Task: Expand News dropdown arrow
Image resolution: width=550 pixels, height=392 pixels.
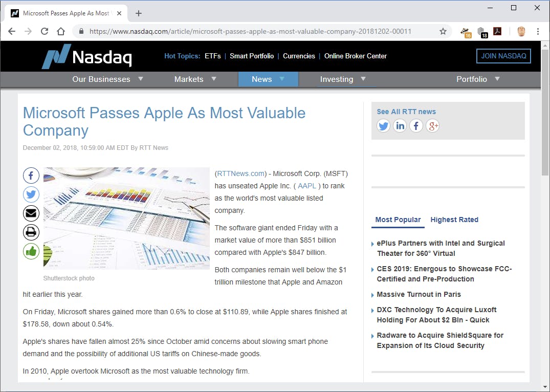Action: click(282, 79)
